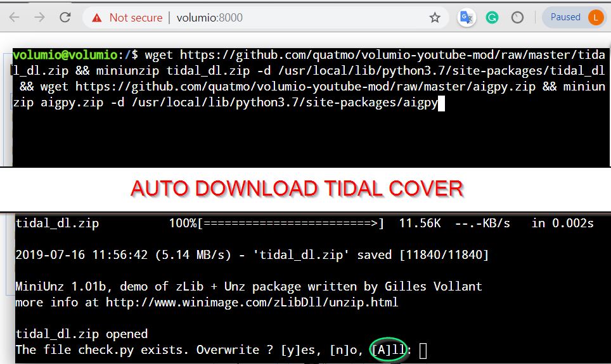This screenshot has width=611, height=364.
Task: Click the tidal_dl.zip opened line
Action: coord(81,334)
